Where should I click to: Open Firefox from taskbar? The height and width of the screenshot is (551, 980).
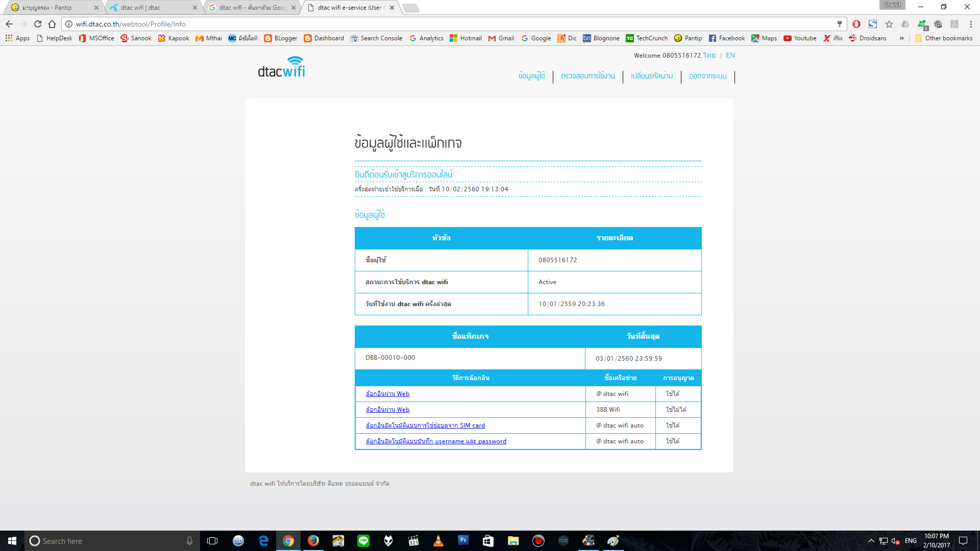coord(313,541)
